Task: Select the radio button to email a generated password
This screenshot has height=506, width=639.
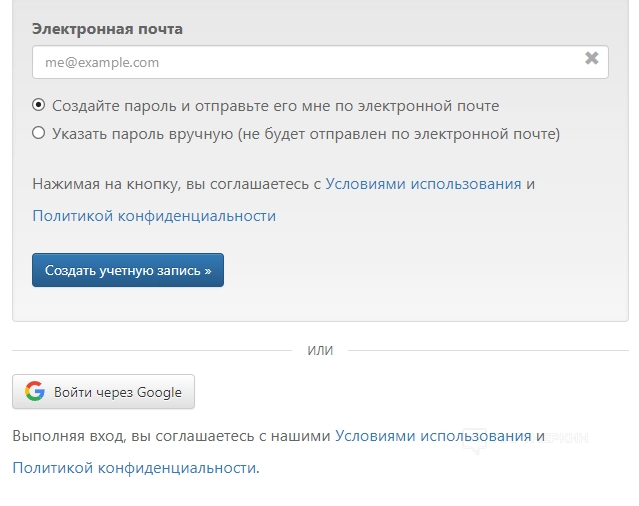Action: click(x=38, y=105)
